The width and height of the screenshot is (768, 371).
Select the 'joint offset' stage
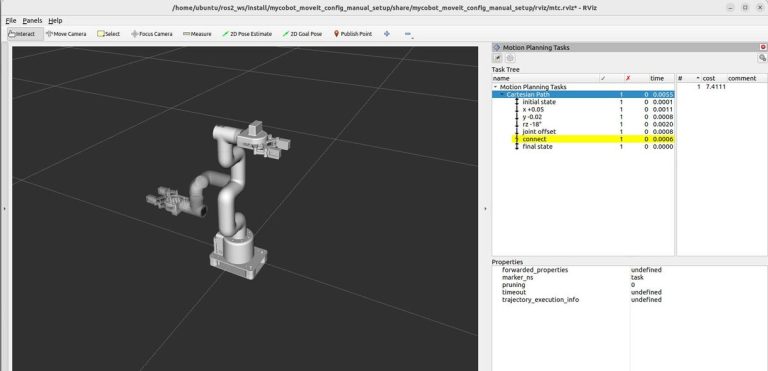click(x=539, y=132)
